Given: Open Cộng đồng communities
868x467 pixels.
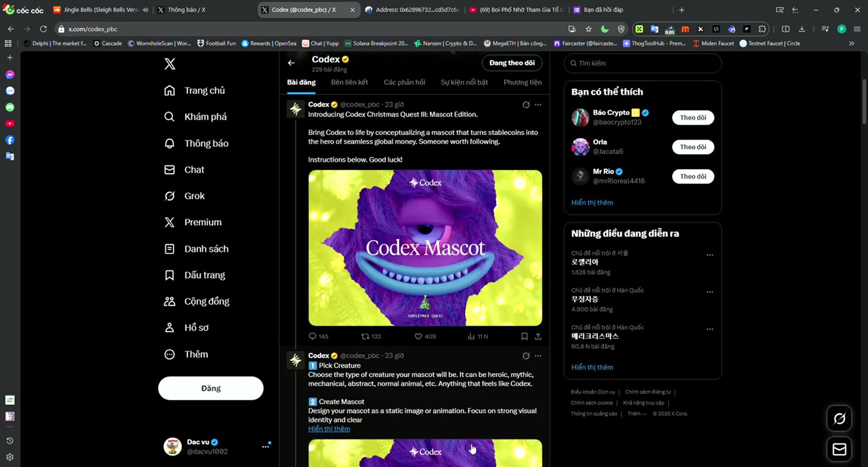Looking at the screenshot, I should [197, 301].
